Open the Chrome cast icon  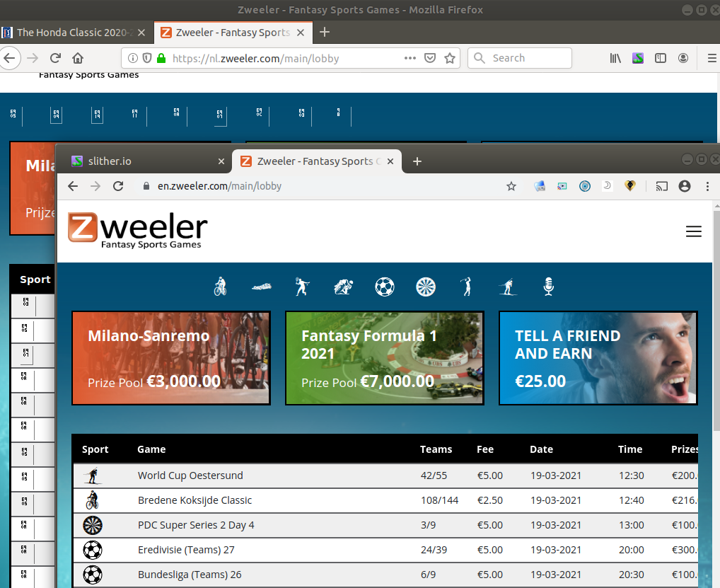pos(661,185)
